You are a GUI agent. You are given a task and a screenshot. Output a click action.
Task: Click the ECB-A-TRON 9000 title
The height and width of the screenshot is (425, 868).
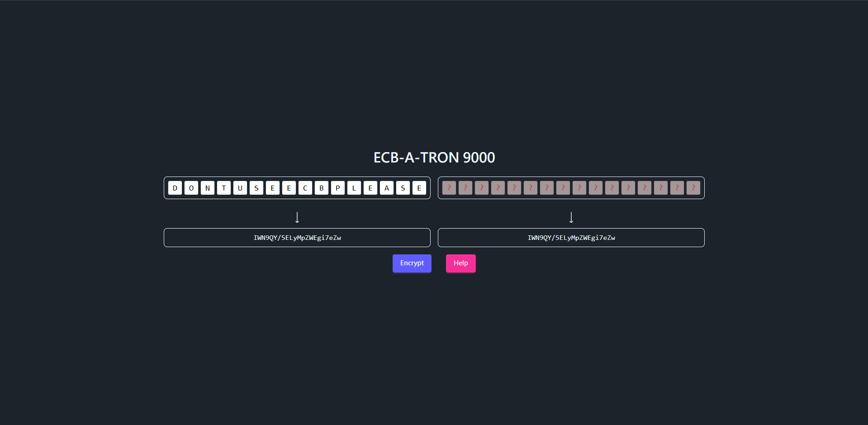[x=434, y=158]
